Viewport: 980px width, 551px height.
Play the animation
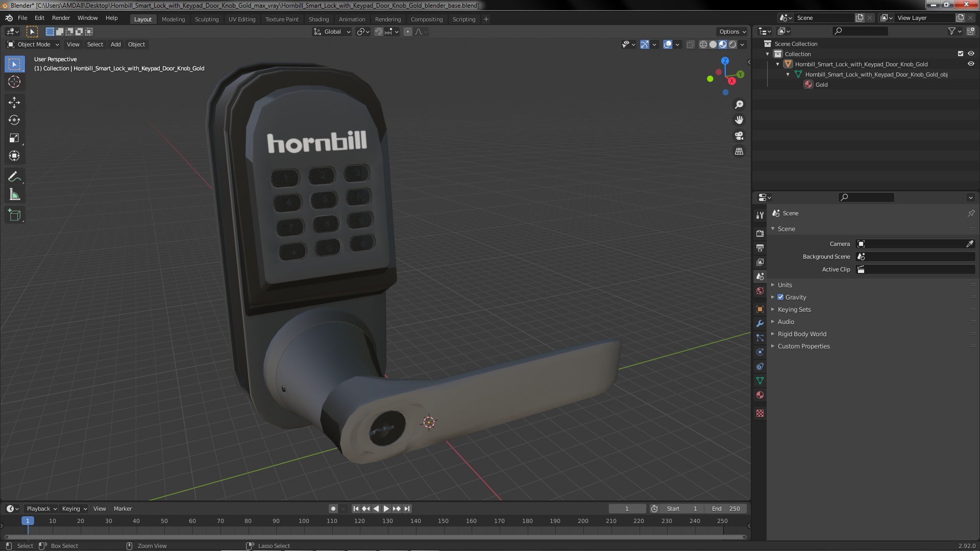click(386, 509)
